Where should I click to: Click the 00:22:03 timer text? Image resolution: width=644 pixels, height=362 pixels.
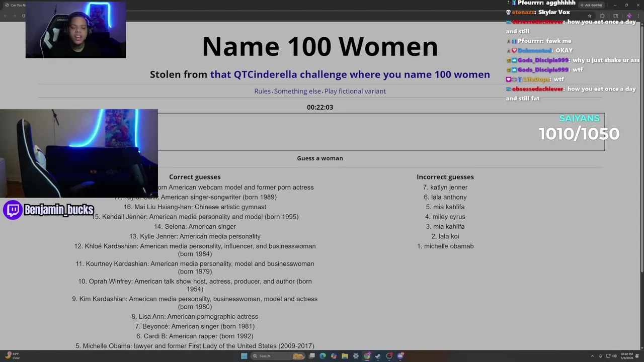[x=320, y=107]
